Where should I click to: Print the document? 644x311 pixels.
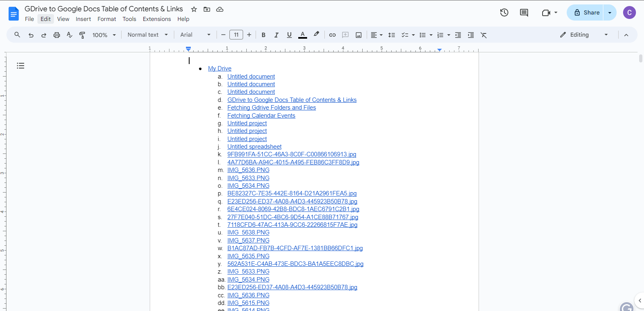(x=57, y=35)
